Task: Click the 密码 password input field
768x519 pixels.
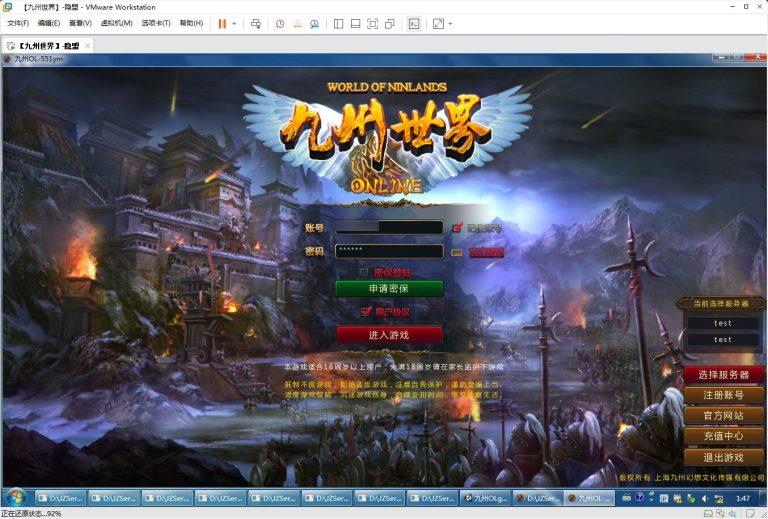Action: pyautogui.click(x=389, y=251)
